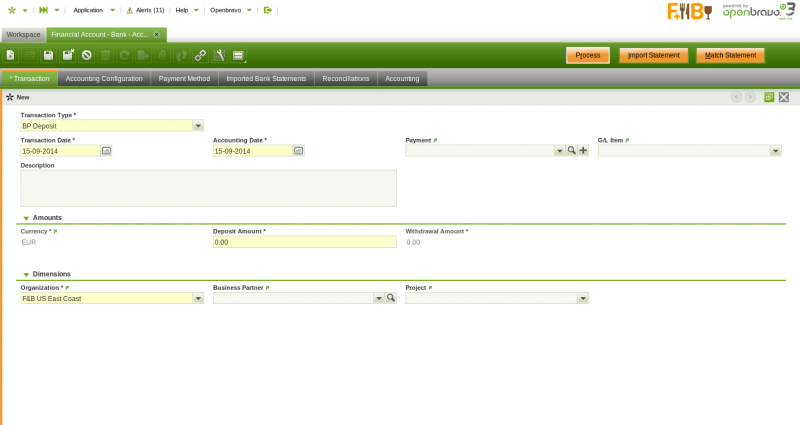Click the Log Out icon in top bar

point(267,9)
